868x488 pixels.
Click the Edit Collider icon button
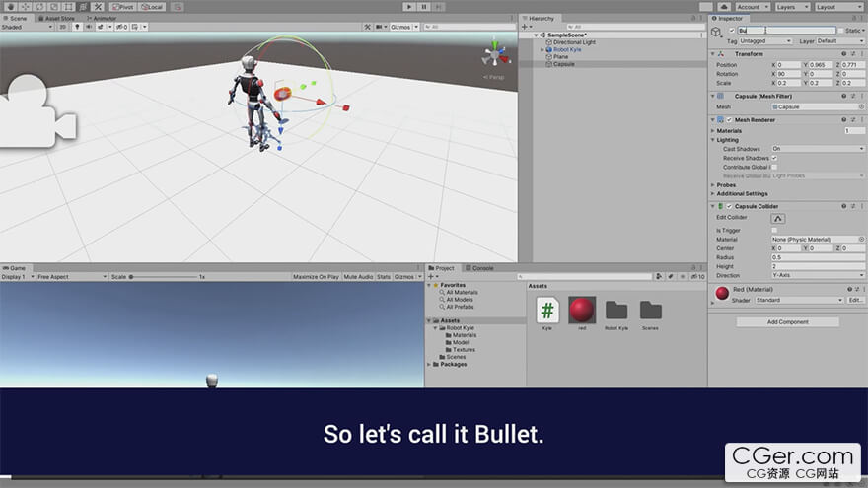(778, 218)
